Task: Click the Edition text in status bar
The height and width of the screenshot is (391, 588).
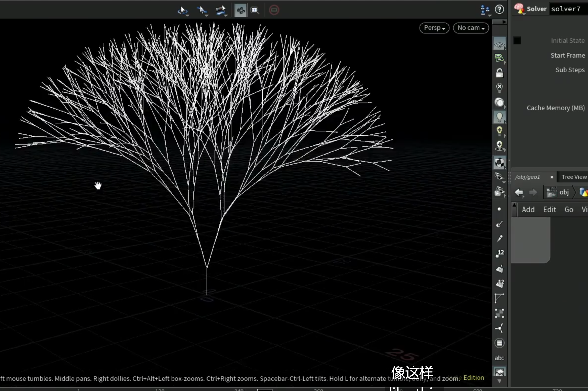Action: click(474, 378)
